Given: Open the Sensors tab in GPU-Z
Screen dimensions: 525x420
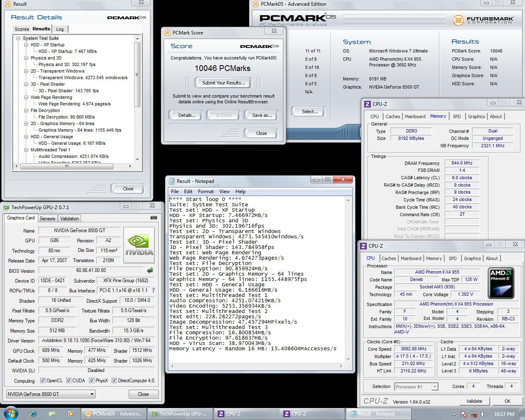Looking at the screenshot, I should click(x=47, y=219).
